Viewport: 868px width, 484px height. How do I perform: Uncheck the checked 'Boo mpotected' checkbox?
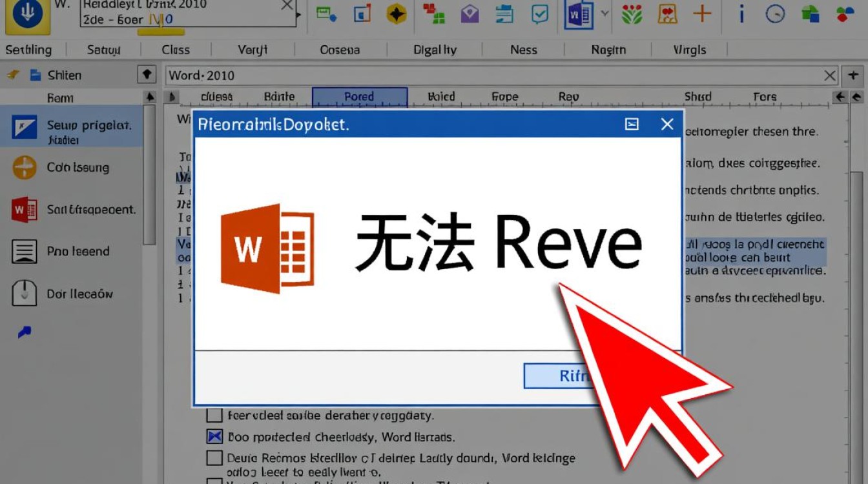[x=214, y=437]
